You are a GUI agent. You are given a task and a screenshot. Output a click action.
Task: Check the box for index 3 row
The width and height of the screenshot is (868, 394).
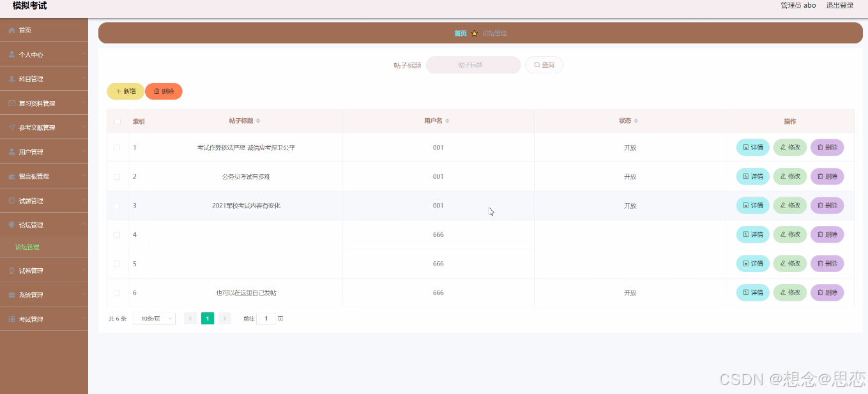pos(117,206)
